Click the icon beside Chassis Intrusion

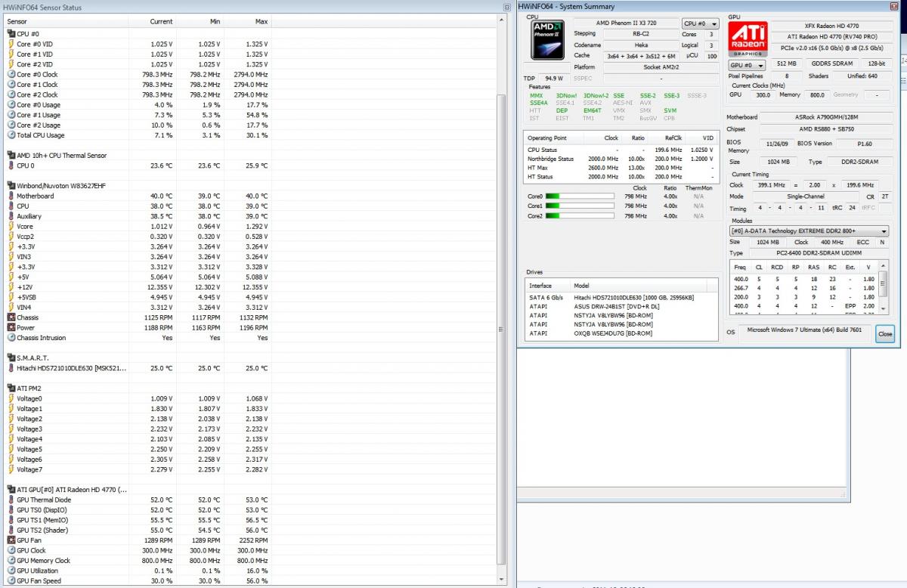pos(11,338)
